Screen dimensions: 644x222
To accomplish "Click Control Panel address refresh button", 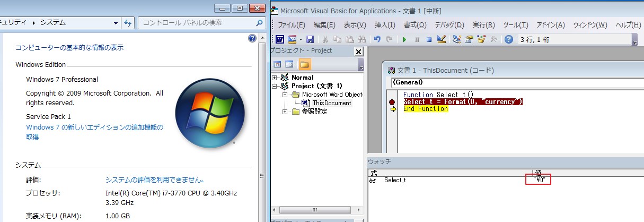I will (x=127, y=23).
